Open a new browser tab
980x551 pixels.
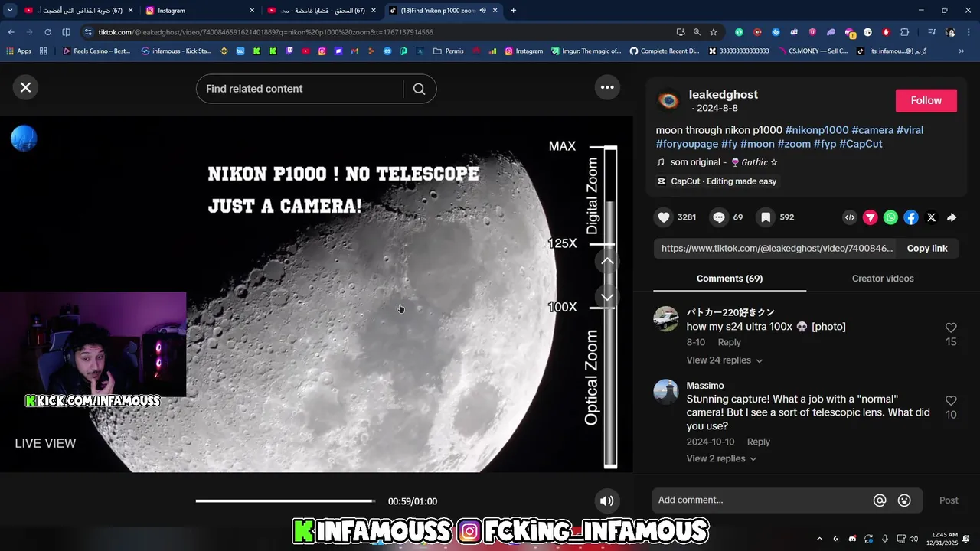tap(513, 11)
